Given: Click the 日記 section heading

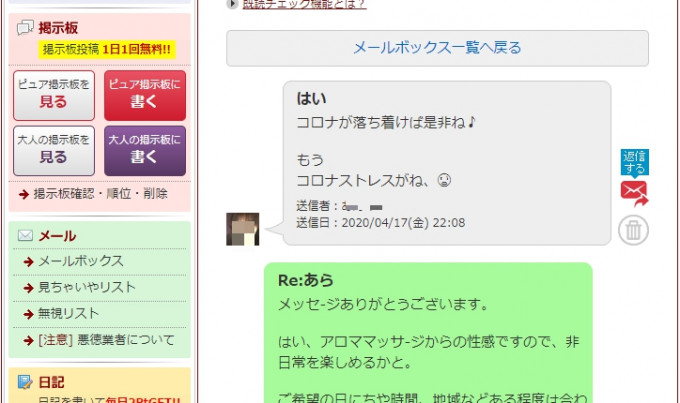Looking at the screenshot, I should pos(51,382).
